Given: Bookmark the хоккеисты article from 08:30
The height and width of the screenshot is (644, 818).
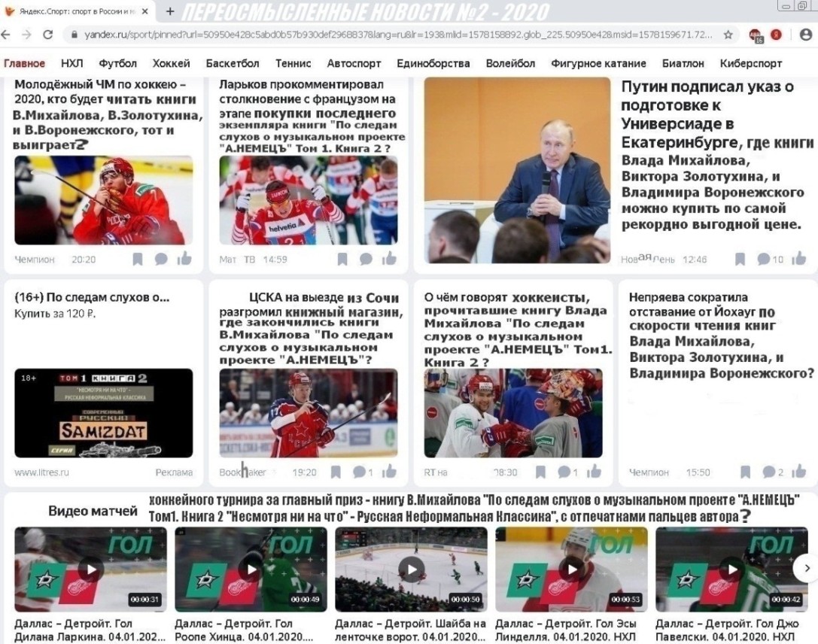Looking at the screenshot, I should [x=540, y=472].
